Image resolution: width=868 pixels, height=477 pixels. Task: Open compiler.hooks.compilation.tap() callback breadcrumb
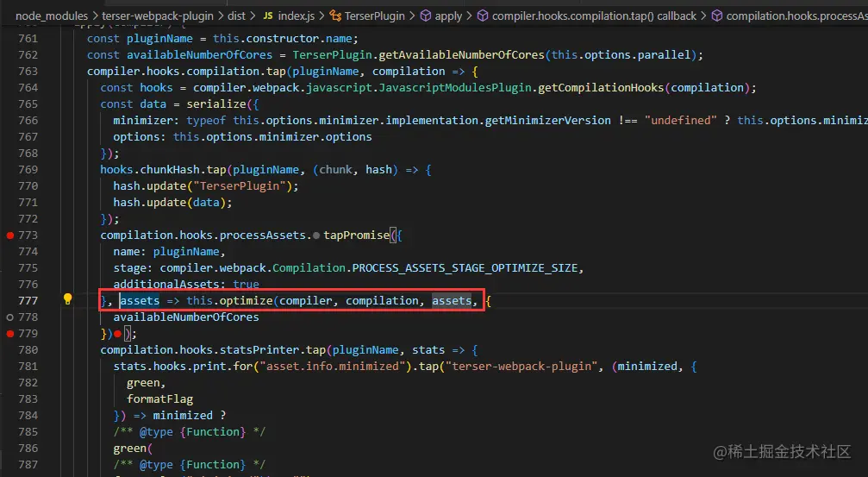click(x=594, y=16)
